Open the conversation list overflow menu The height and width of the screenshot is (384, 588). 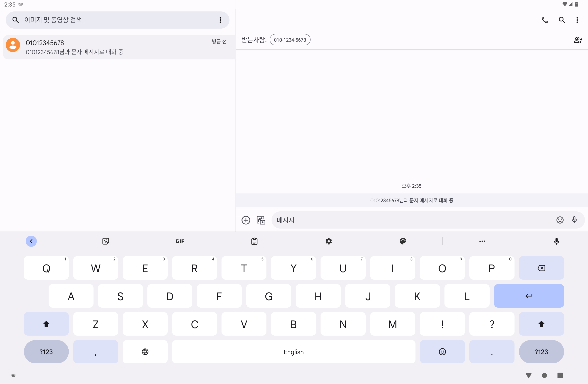click(x=220, y=20)
